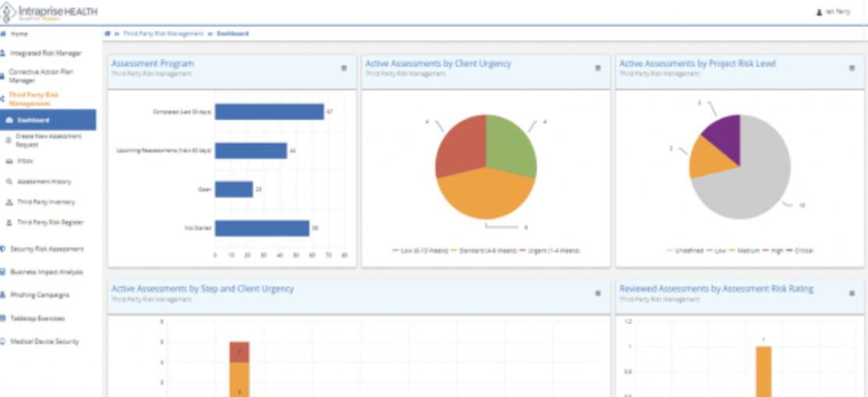Click the Intraprise Health logo
868x397 pixels.
tap(49, 12)
